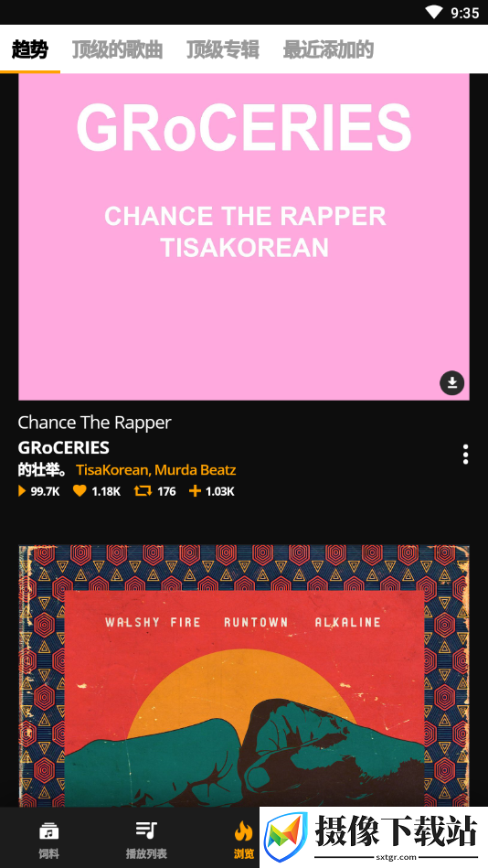Screen dimensions: 488x868
Task: Switch to the 趋势 tab
Action: [30, 49]
